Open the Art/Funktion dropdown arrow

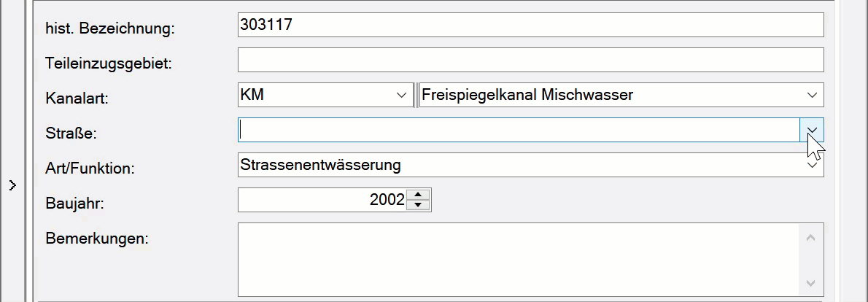[812, 165]
